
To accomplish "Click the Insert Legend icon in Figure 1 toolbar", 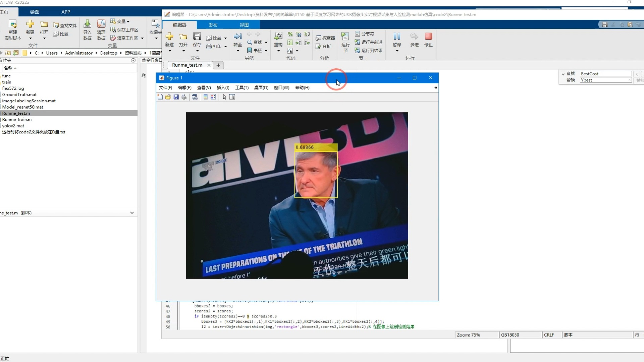I will (x=213, y=97).
